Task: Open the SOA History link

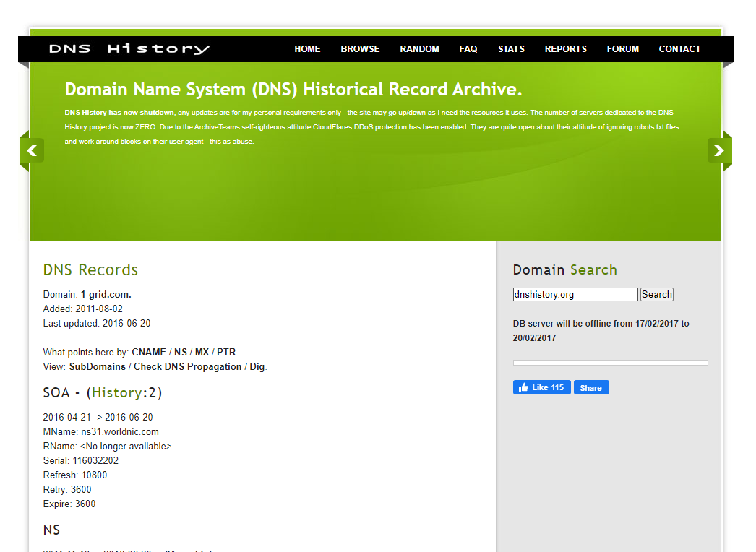Action: pos(116,393)
